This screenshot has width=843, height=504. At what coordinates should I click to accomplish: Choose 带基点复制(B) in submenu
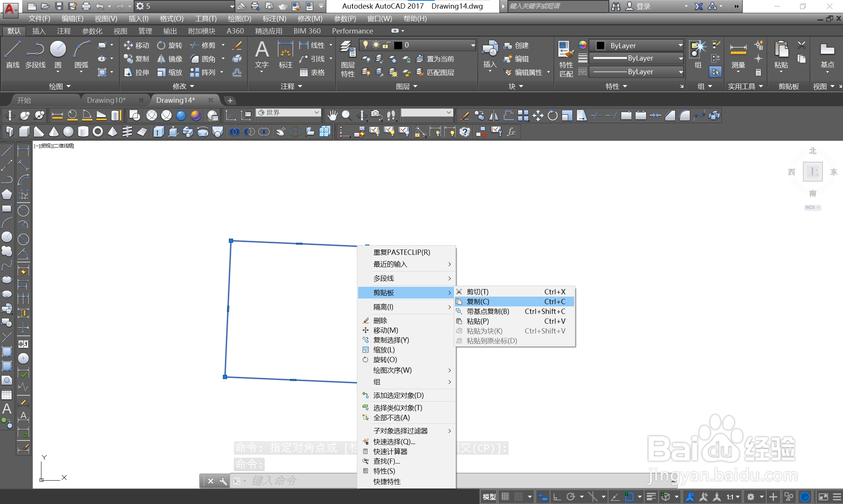pyautogui.click(x=515, y=311)
